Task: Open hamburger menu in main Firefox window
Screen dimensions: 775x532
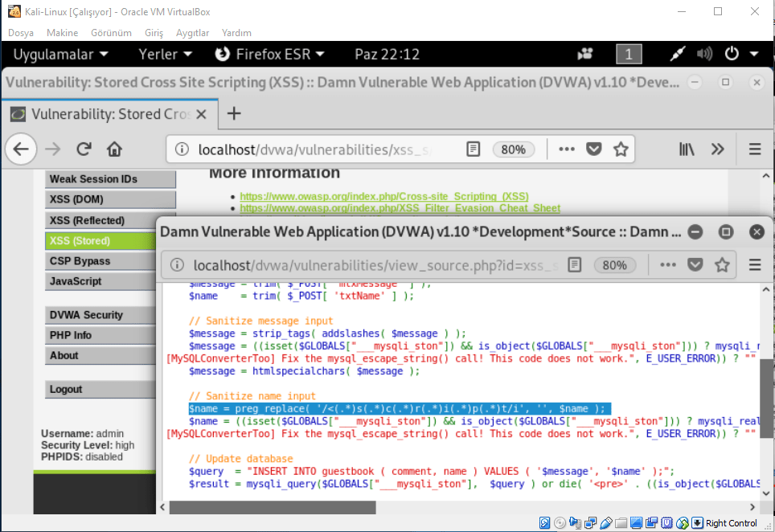Action: 754,149
